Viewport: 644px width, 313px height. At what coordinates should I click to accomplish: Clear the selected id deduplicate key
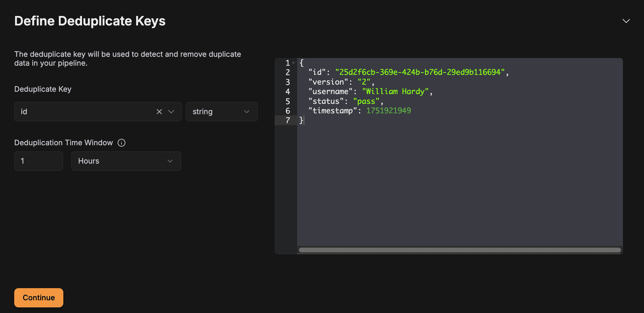(159, 112)
